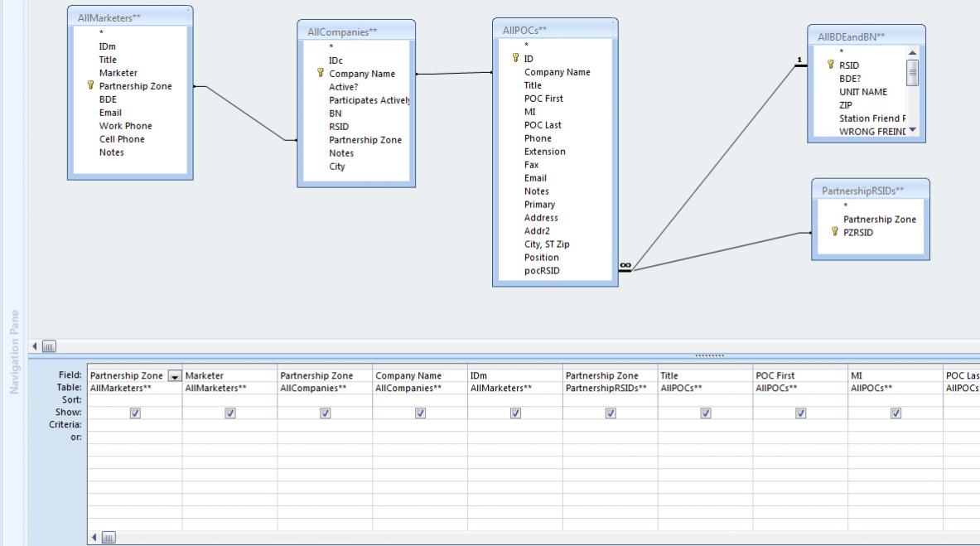Click the 'or' cell under the IDm column

[515, 437]
